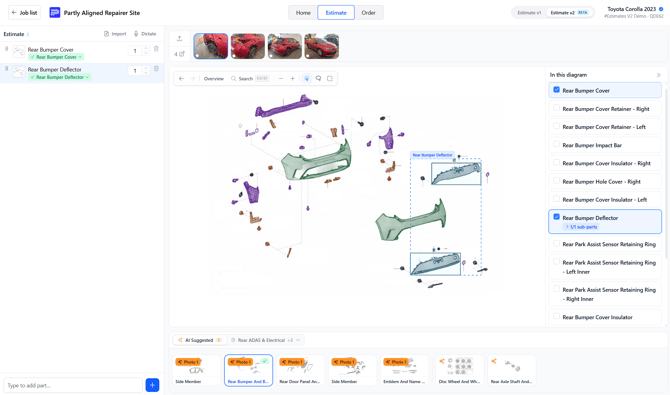Click the upload photo icon

point(179,38)
